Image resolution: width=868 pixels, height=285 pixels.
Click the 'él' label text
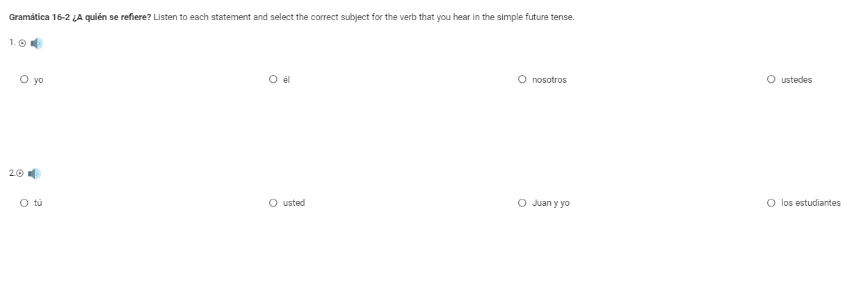point(287,80)
